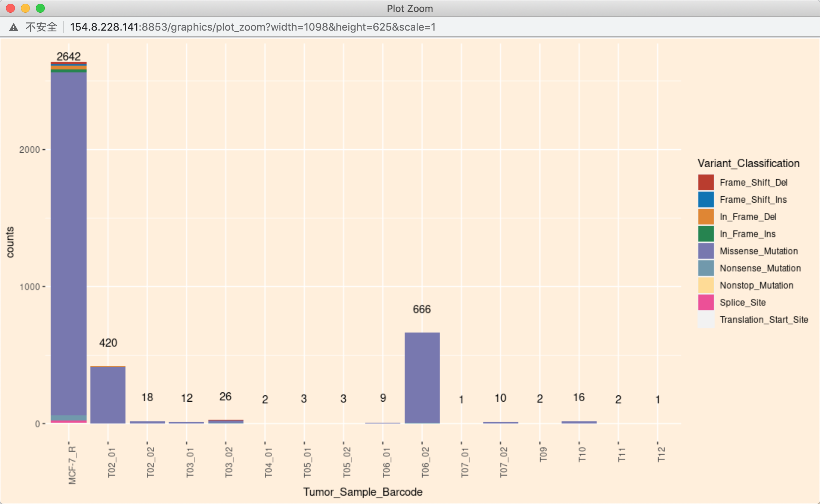820x504 pixels.
Task: Click the Nonsense_Mutation teal legend swatch
Action: pyautogui.click(x=706, y=268)
